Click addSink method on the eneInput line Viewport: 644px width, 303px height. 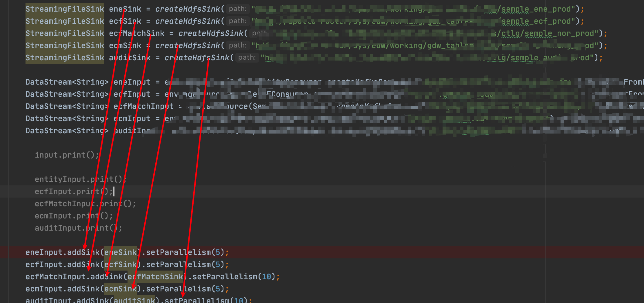point(83,252)
